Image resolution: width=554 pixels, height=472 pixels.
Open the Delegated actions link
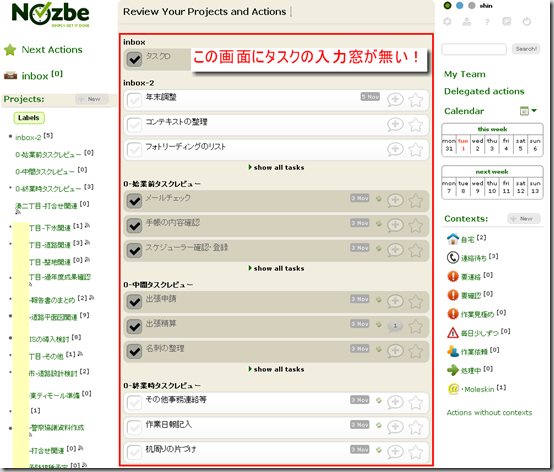coord(484,91)
